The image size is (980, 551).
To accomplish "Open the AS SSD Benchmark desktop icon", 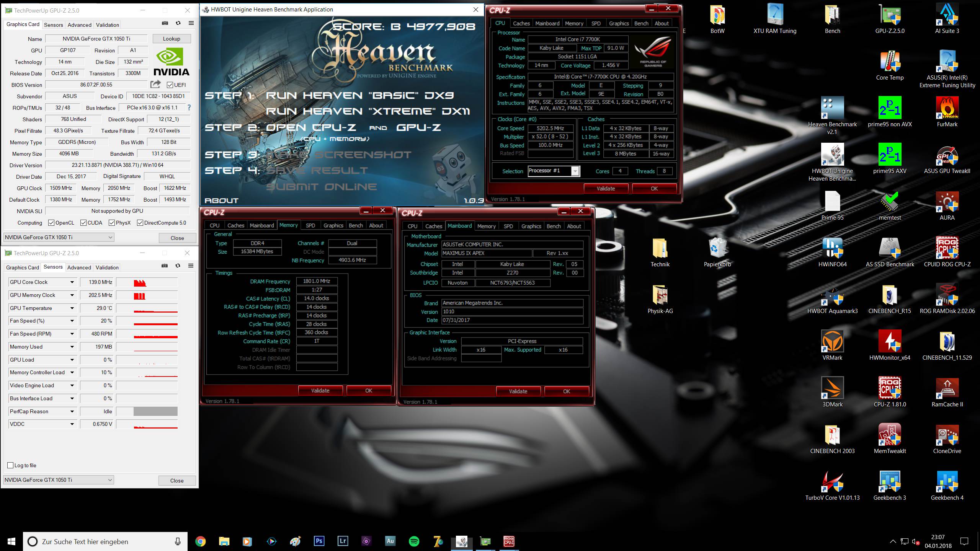I will point(890,252).
